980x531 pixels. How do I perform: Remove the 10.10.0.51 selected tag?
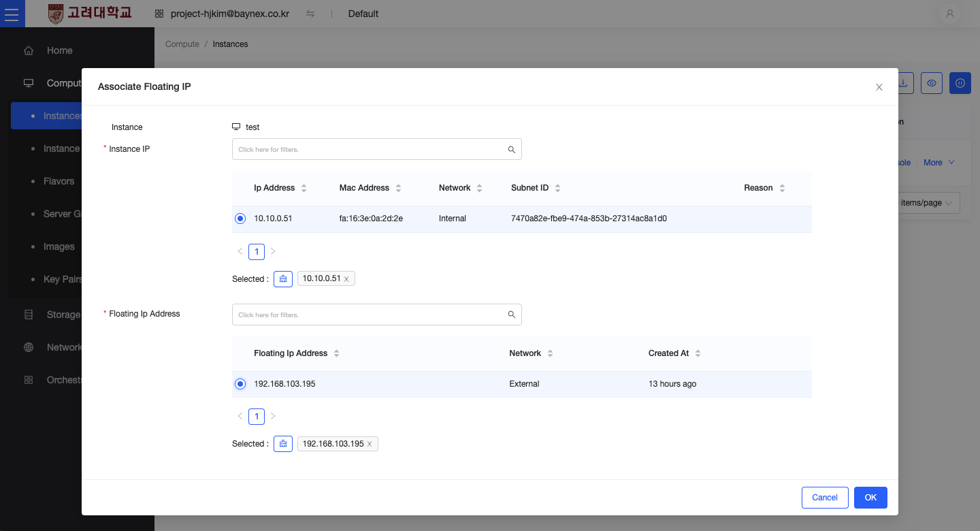point(346,279)
